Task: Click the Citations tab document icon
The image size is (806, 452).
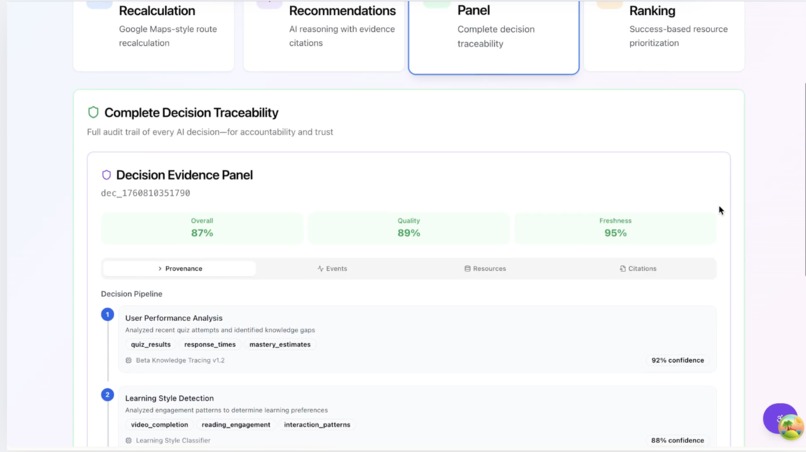Action: tap(622, 268)
